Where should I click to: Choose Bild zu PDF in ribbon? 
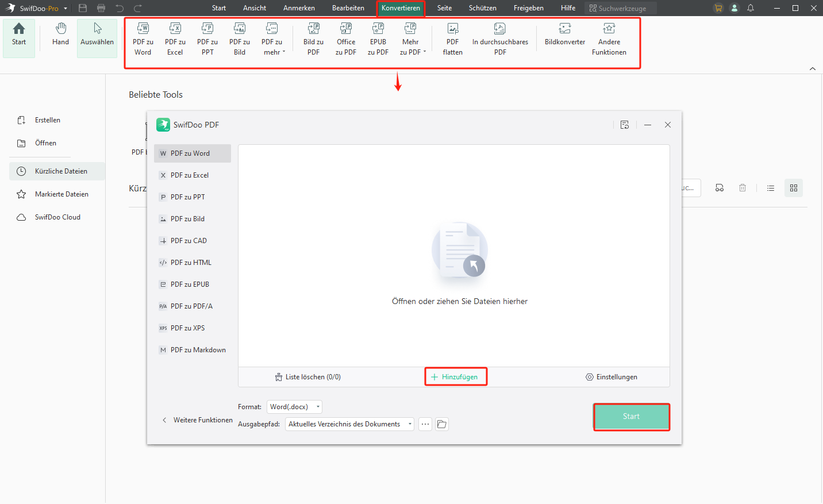313,39
